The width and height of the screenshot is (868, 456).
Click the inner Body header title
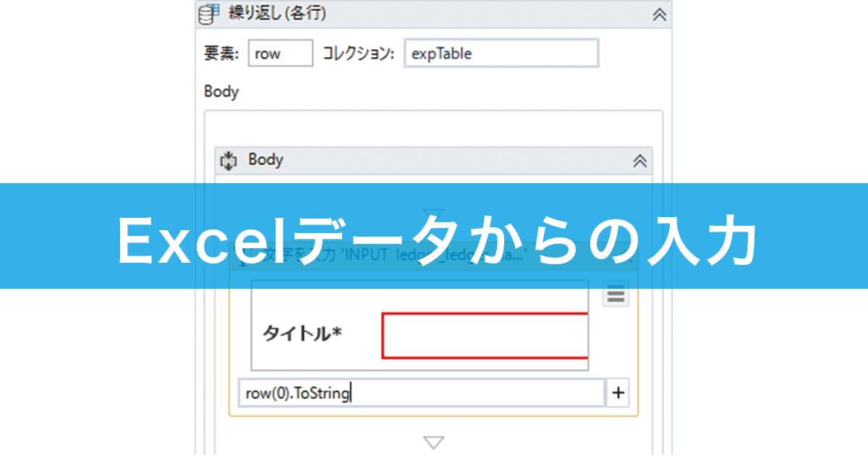pos(265,159)
